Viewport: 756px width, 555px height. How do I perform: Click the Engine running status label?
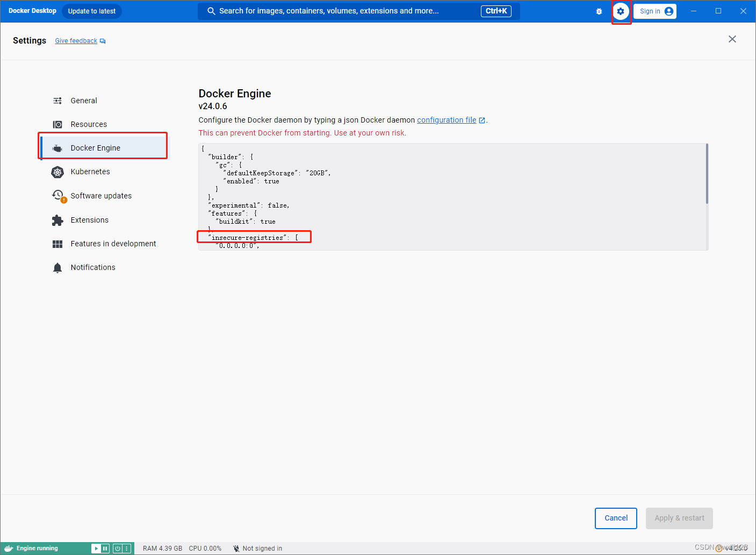[37, 549]
